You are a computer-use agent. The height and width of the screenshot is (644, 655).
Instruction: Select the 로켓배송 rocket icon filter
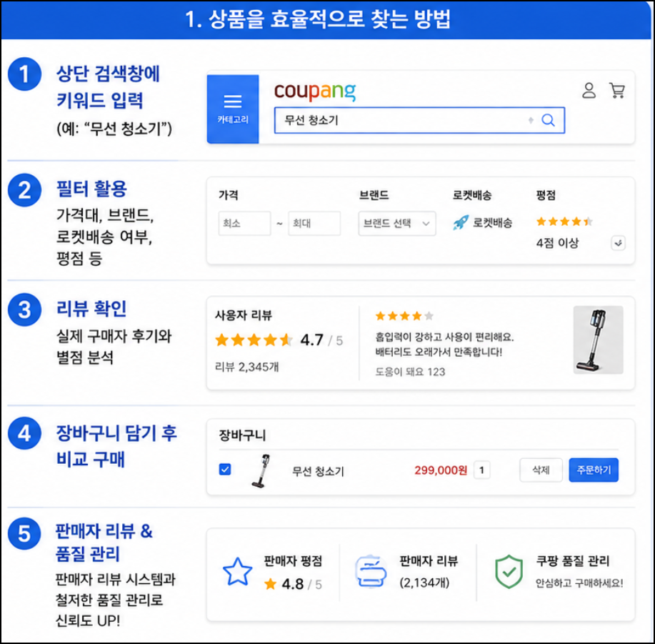click(461, 223)
